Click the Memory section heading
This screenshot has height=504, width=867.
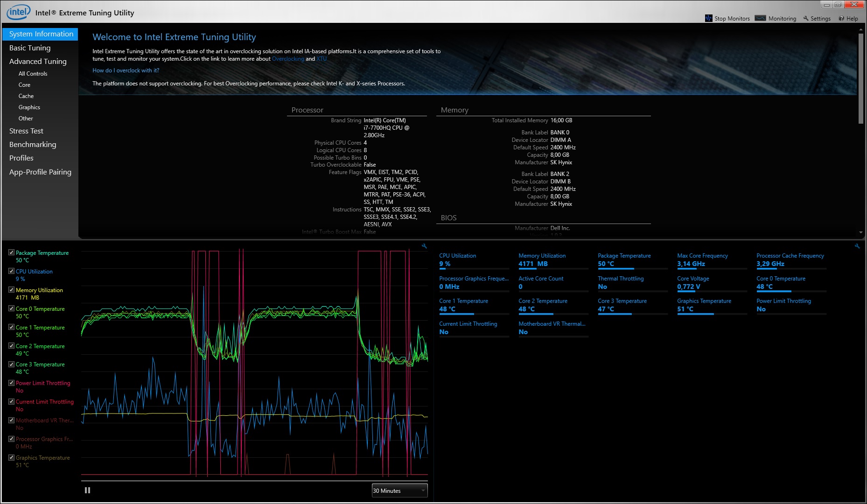[x=454, y=110]
